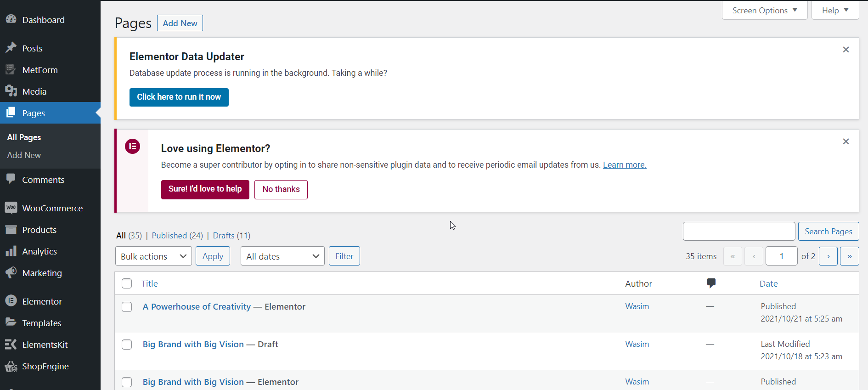Apply the selected bulk action
Image resolution: width=868 pixels, height=390 pixels.
213,256
